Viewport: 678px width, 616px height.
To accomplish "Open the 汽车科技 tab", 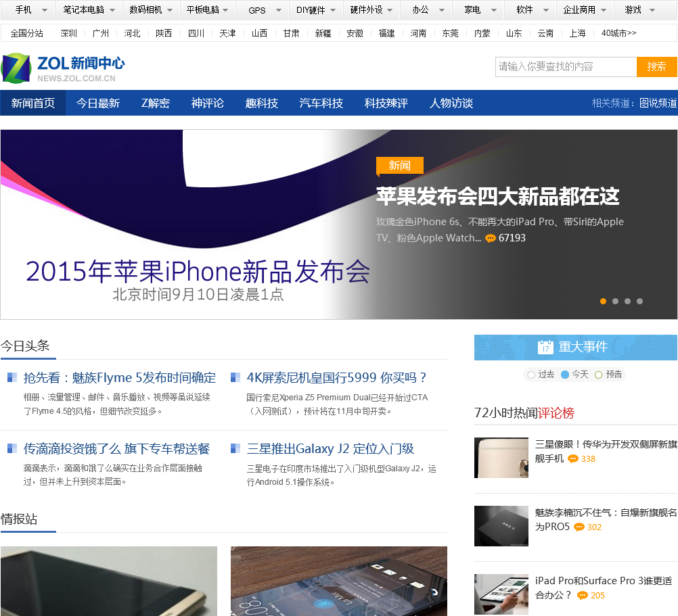I will click(321, 103).
